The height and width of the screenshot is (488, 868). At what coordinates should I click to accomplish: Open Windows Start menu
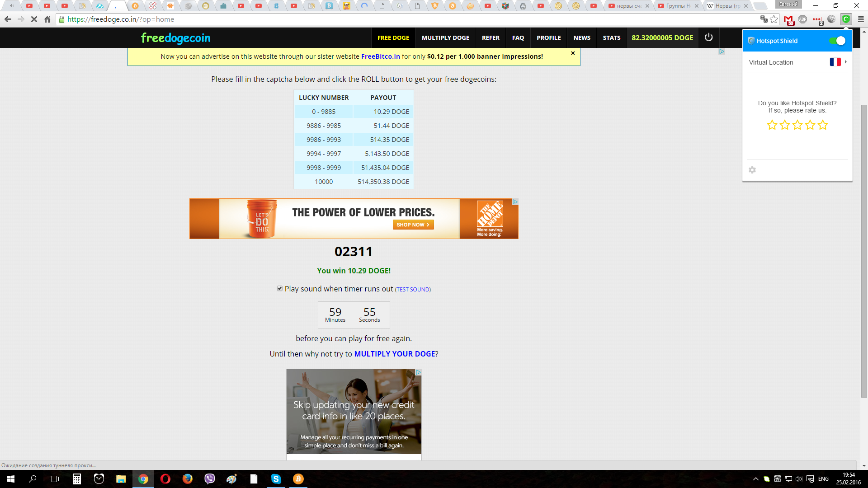pos(11,479)
